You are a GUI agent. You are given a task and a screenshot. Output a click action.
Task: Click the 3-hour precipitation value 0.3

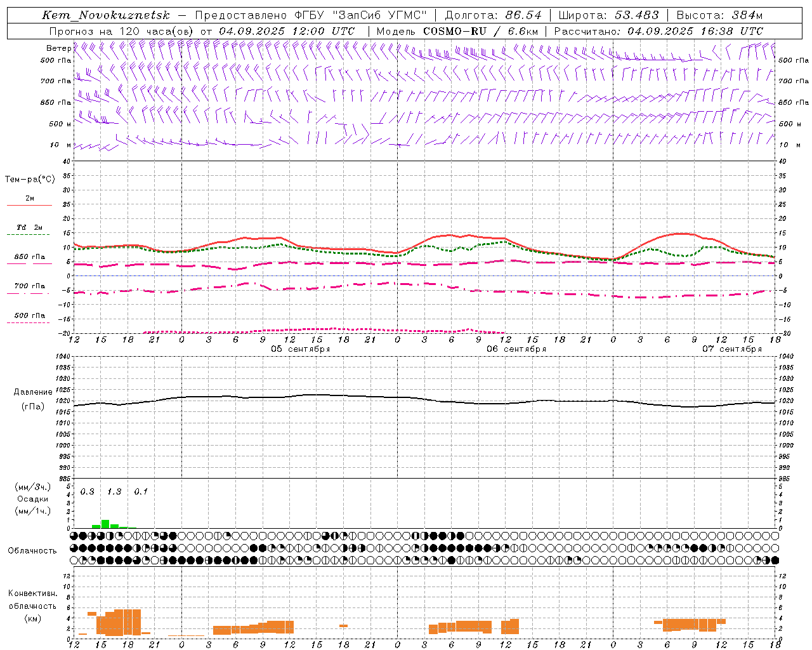(x=87, y=492)
